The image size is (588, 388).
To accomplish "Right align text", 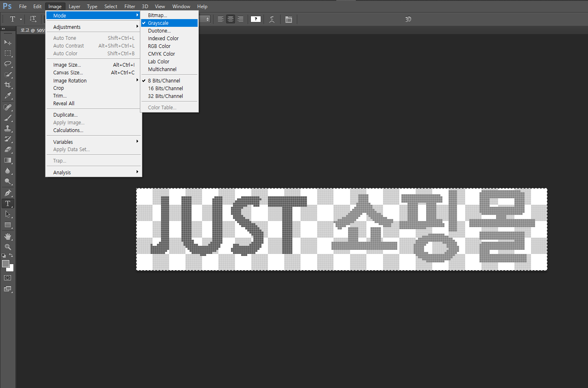I will [240, 19].
